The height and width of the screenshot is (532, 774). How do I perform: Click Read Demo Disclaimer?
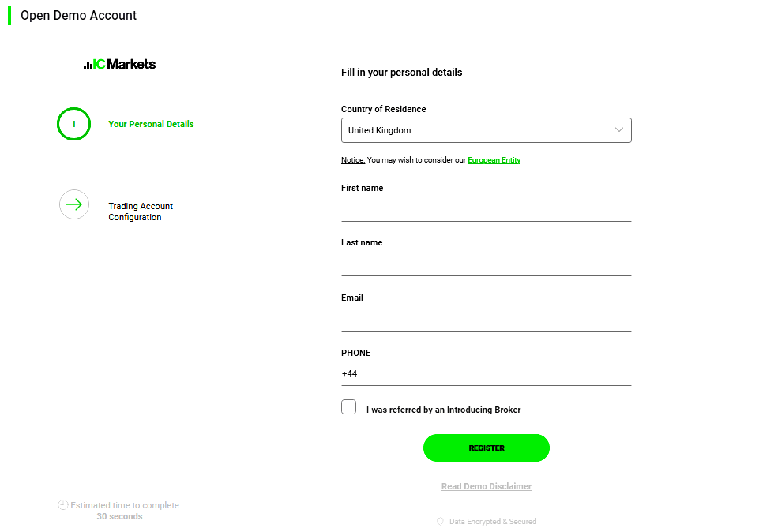486,486
